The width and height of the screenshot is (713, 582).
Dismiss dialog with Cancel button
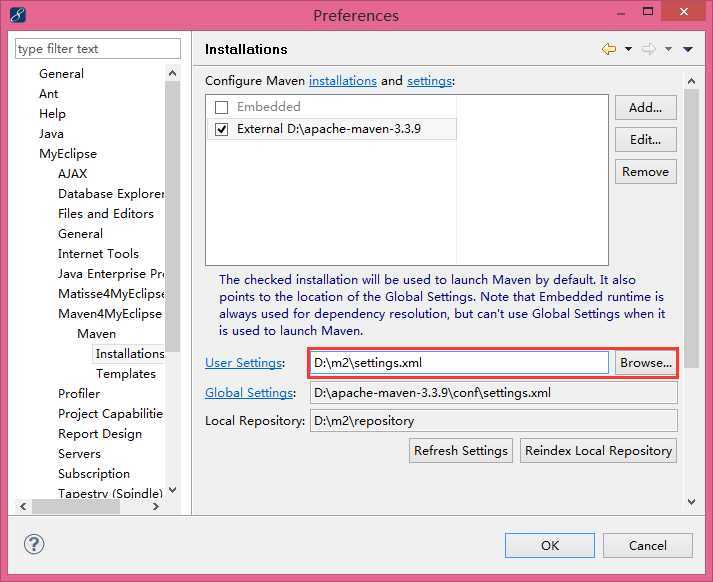(x=648, y=545)
